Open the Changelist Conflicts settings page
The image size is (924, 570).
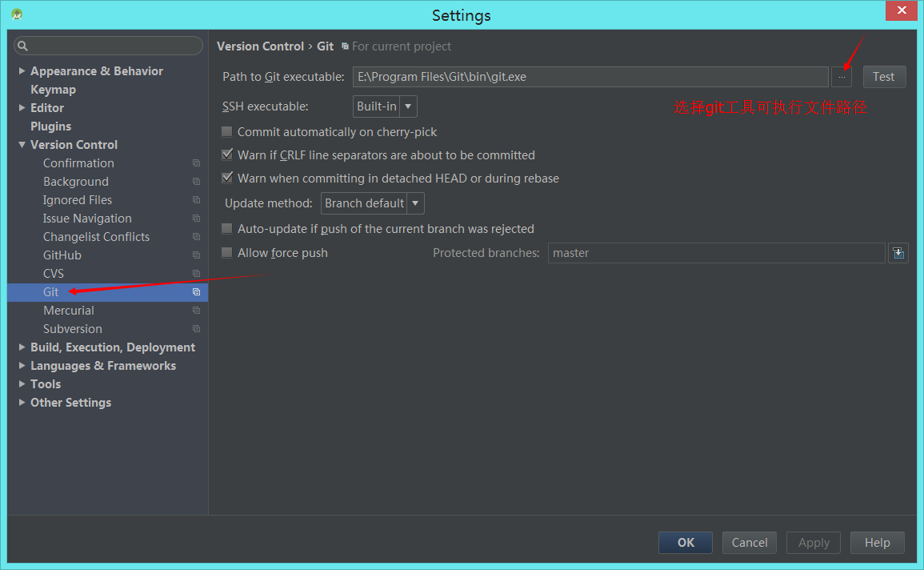[x=96, y=237]
